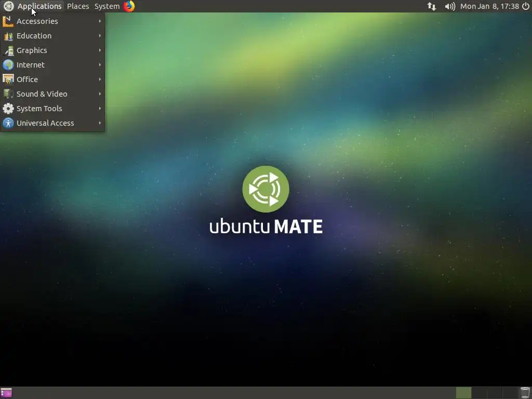Click the Education category icon
Screen dimensions: 532x399
click(x=8, y=36)
